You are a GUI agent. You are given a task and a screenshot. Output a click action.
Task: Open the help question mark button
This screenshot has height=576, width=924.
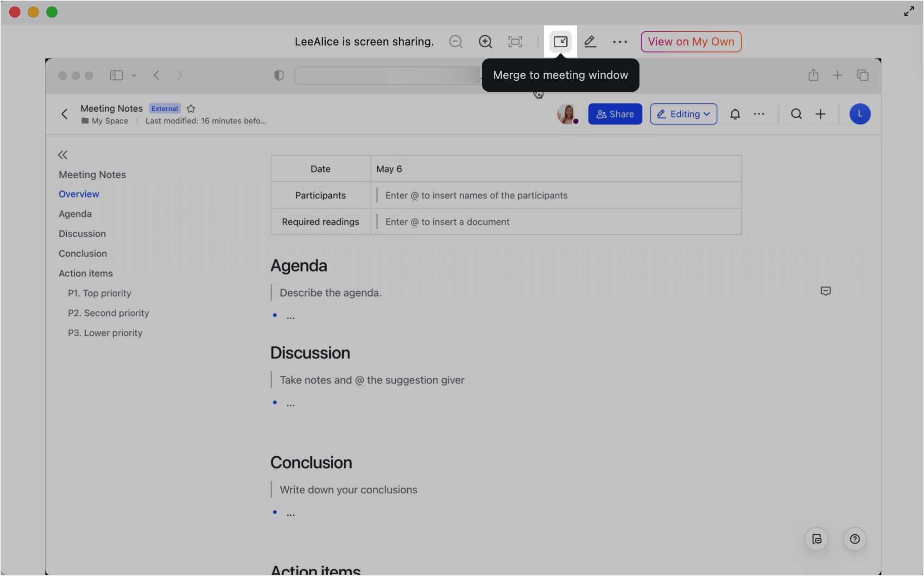coord(854,539)
